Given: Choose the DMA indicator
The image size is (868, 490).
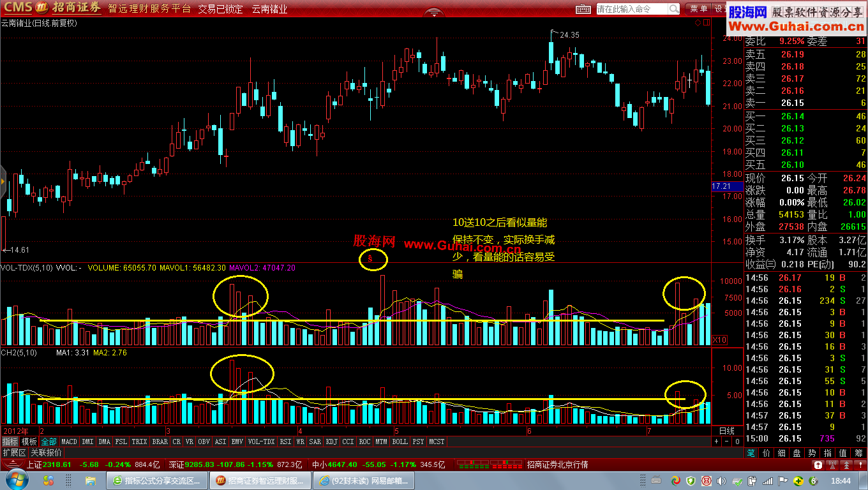Looking at the screenshot, I should (105, 442).
